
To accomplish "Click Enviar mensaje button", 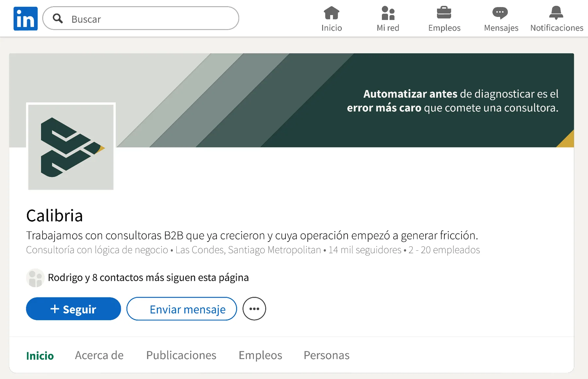I will pyautogui.click(x=182, y=309).
